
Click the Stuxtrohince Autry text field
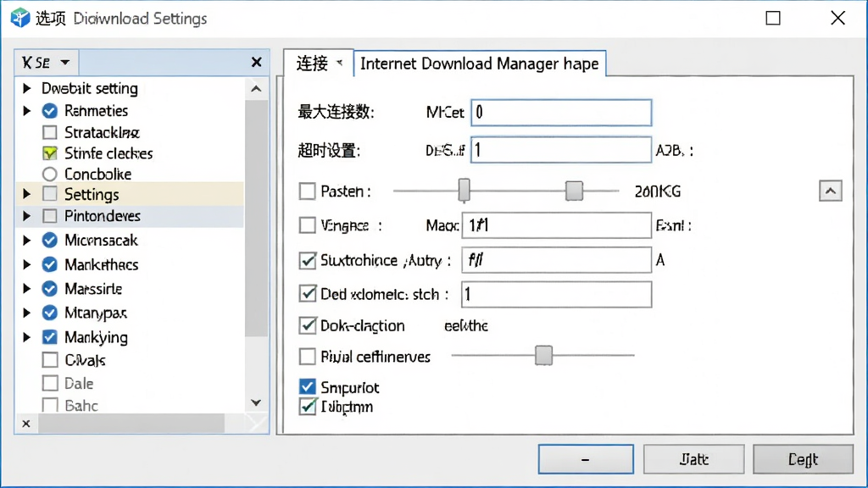pos(556,260)
